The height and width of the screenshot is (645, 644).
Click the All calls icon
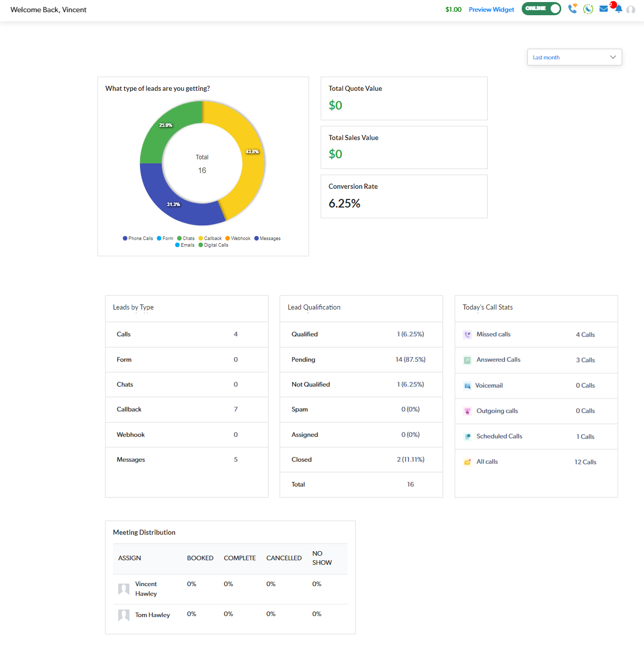[x=467, y=462]
